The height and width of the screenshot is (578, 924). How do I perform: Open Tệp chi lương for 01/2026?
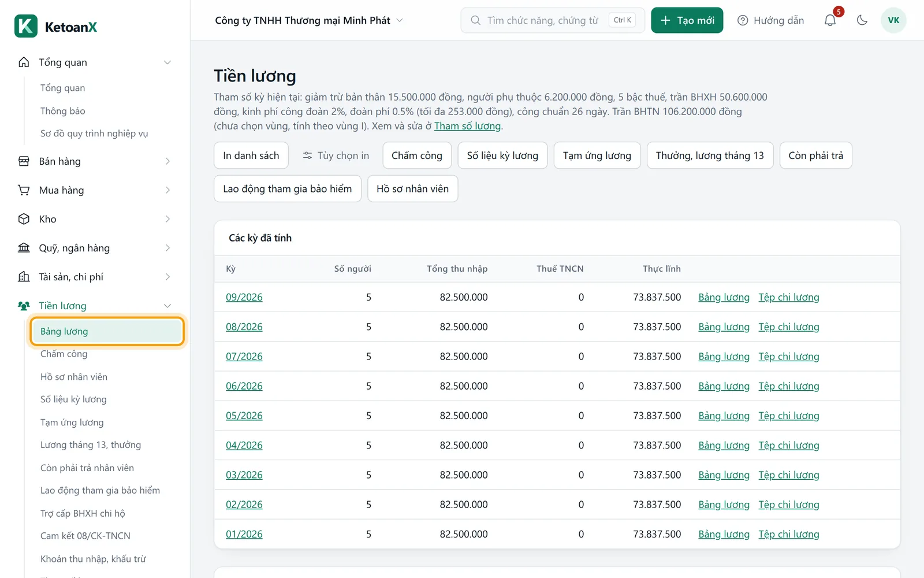(789, 534)
